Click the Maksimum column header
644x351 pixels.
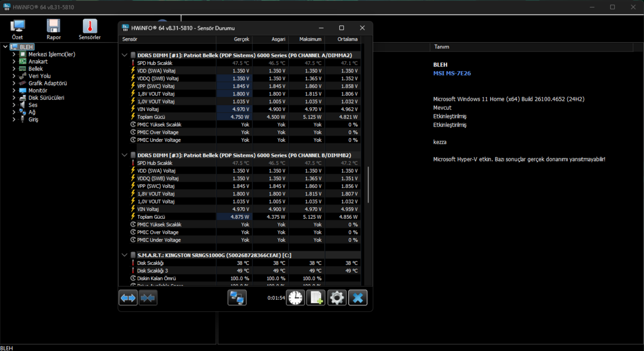[x=306, y=39]
